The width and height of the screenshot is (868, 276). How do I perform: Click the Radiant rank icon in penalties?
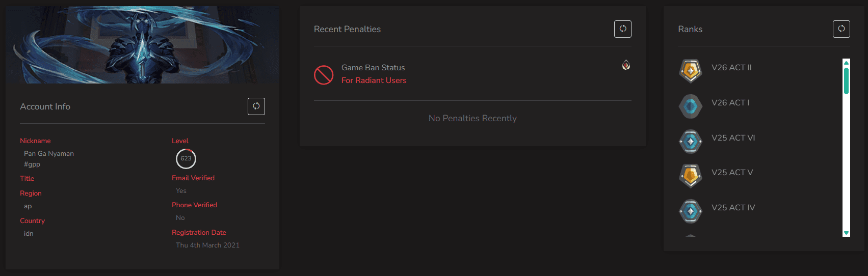pyautogui.click(x=626, y=65)
